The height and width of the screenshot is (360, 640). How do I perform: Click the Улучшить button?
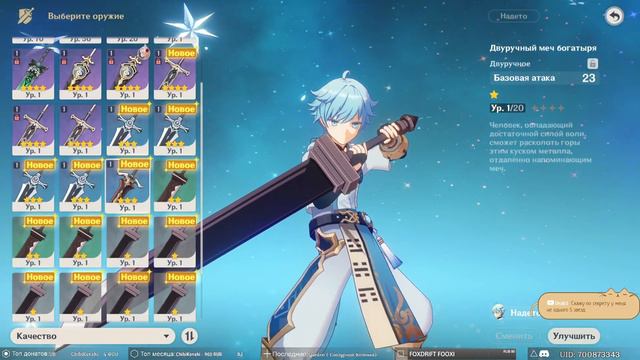(574, 336)
